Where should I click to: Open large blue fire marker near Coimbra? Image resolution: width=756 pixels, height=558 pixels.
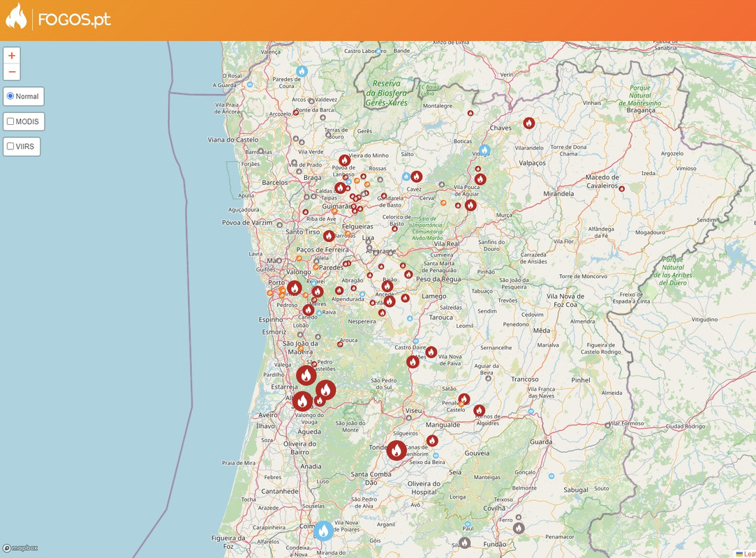click(x=323, y=531)
